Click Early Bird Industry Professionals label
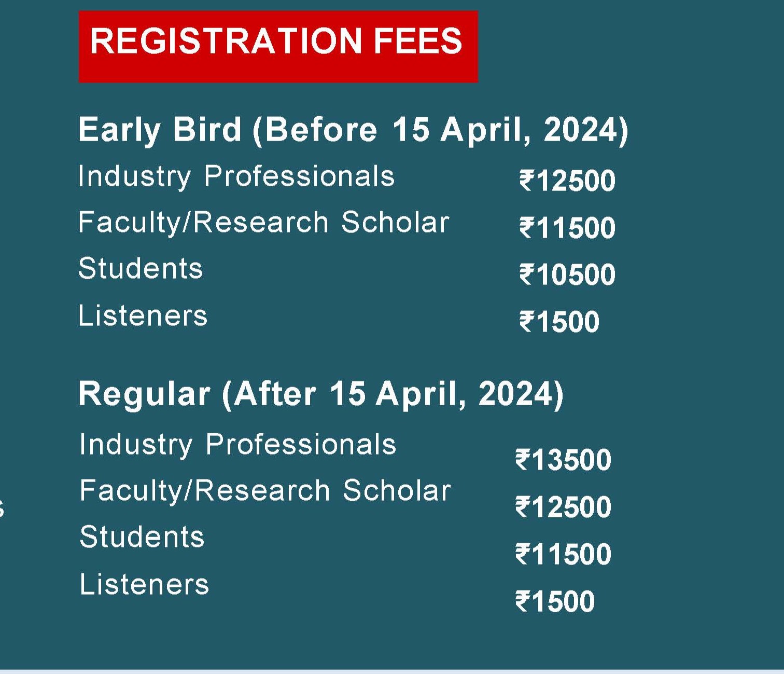Viewport: 784px width, 674px height. tap(236, 177)
